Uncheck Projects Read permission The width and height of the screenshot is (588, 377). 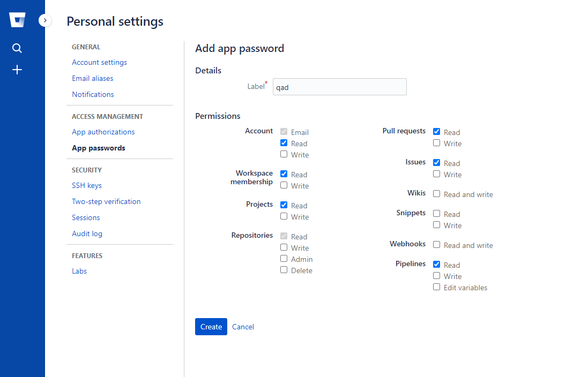point(284,205)
